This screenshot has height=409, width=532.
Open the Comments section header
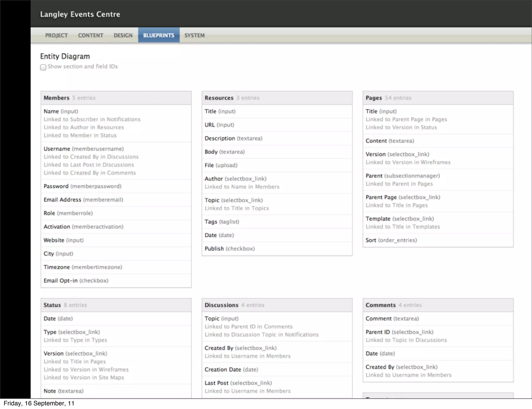click(381, 305)
